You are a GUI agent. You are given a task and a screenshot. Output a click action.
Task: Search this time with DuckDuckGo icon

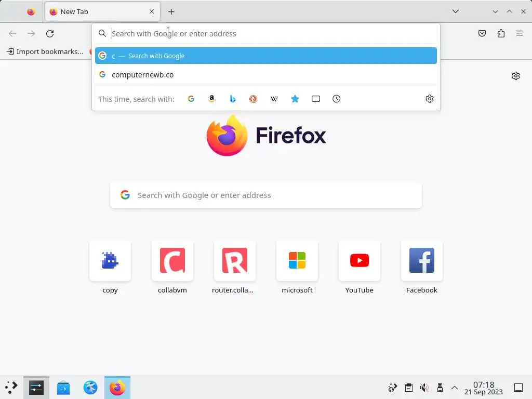pyautogui.click(x=253, y=99)
